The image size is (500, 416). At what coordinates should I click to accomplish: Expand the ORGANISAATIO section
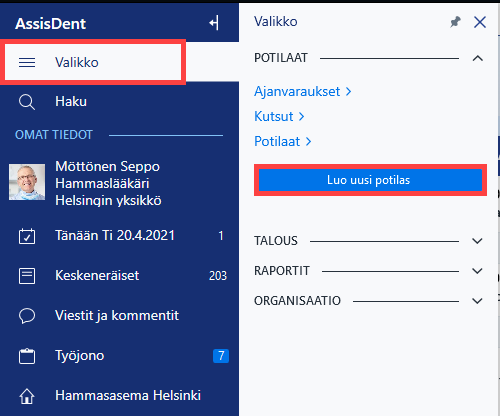(478, 301)
